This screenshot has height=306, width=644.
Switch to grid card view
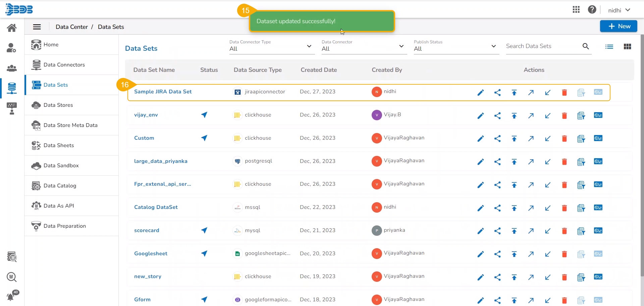coord(627,47)
